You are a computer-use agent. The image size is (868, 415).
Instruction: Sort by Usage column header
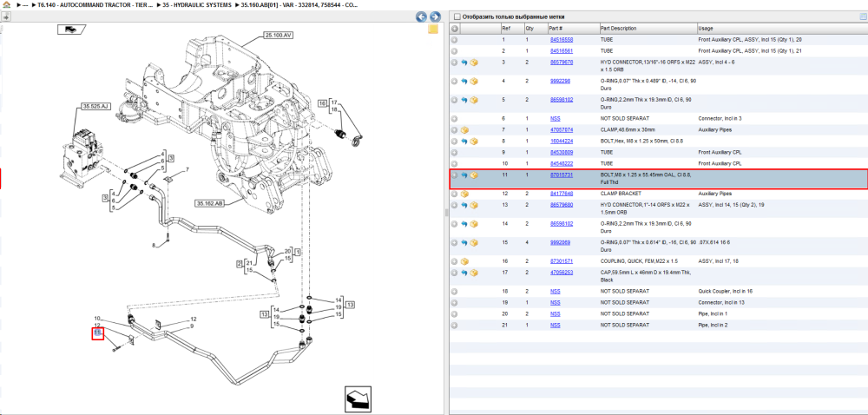coord(782,29)
